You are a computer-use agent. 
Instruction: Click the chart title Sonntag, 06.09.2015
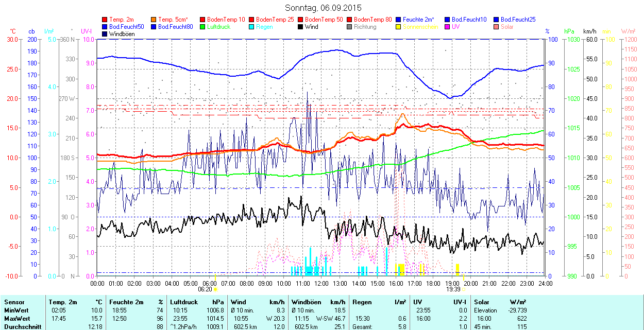pos(323,8)
